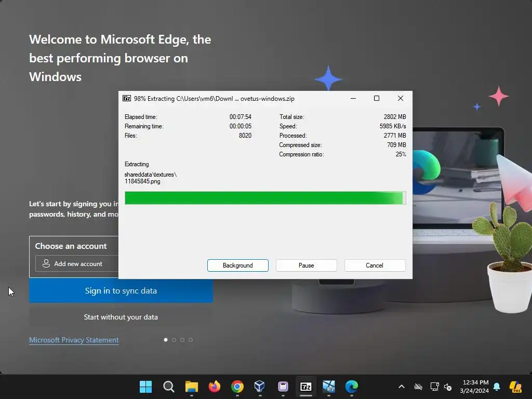532x399 pixels.
Task: Go to third onboarding page dot
Action: pos(182,340)
